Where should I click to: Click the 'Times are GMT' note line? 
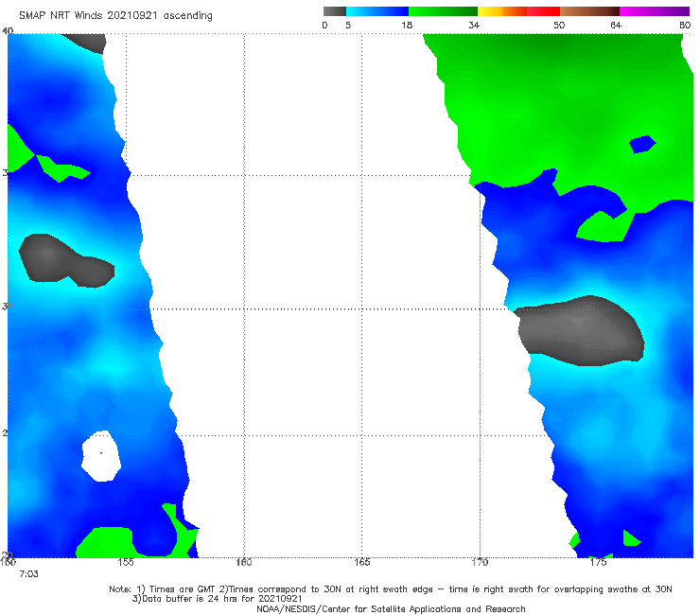tap(390, 589)
